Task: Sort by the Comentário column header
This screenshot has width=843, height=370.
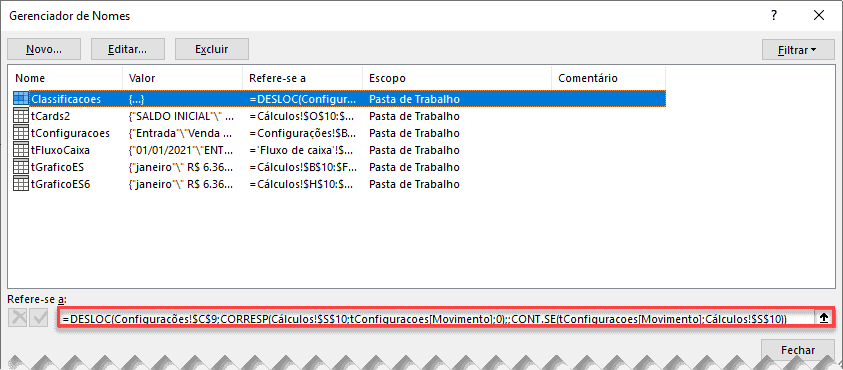Action: point(609,79)
